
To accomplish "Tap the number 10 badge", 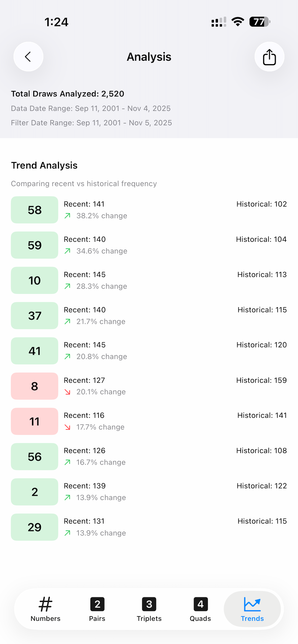I will tap(35, 280).
